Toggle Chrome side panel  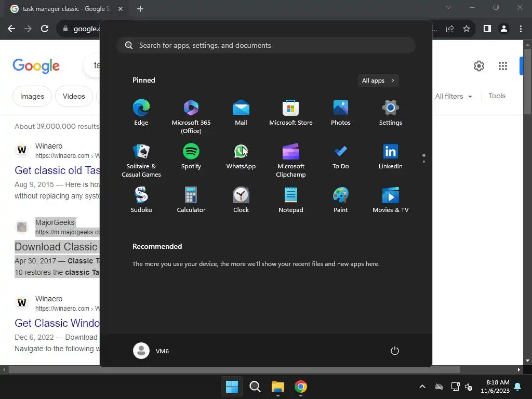click(487, 29)
